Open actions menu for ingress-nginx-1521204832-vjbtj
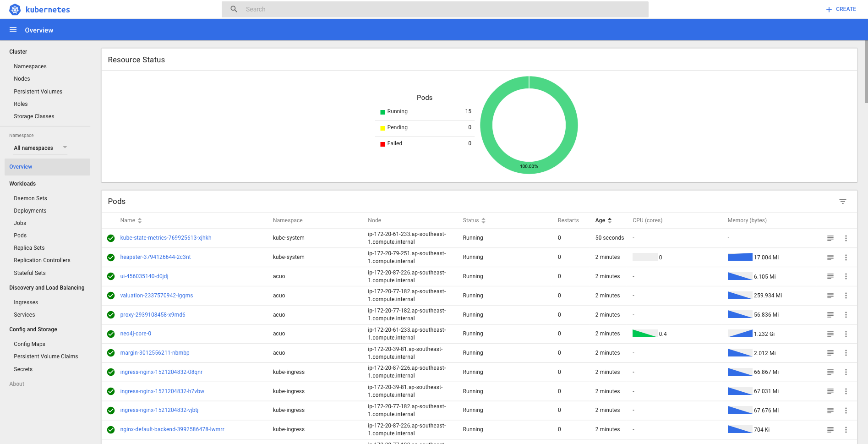The image size is (868, 444). tap(846, 411)
